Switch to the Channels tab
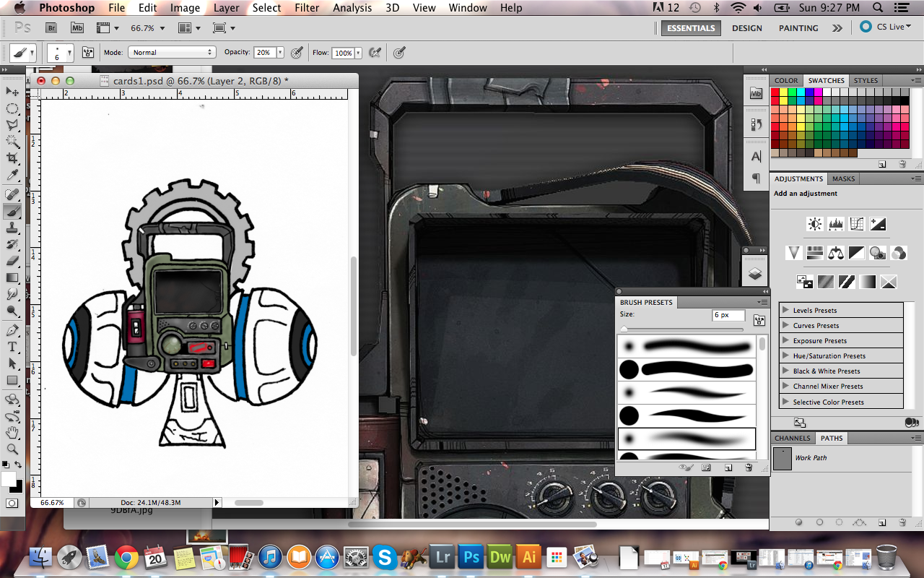 793,438
